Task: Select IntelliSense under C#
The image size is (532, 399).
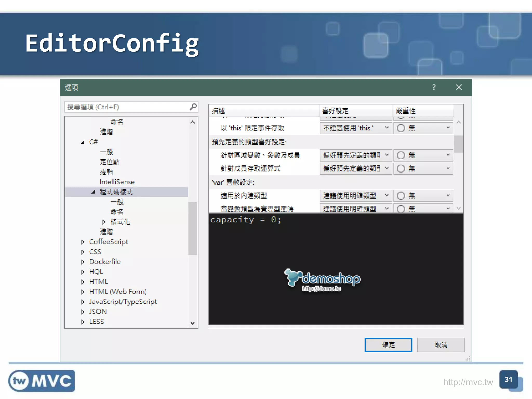Action: (117, 182)
